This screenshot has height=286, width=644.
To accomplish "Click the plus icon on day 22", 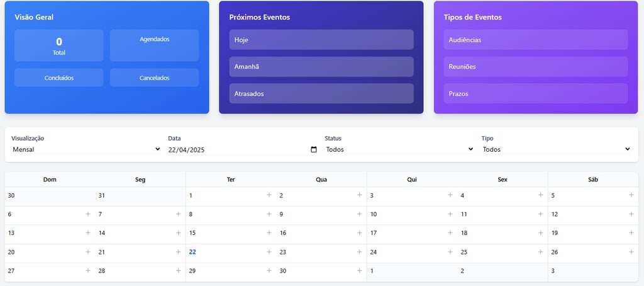I will click(269, 252).
